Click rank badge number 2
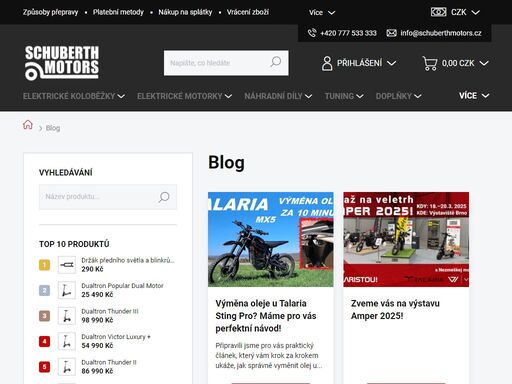The width and height of the screenshot is (512, 384). (44, 290)
